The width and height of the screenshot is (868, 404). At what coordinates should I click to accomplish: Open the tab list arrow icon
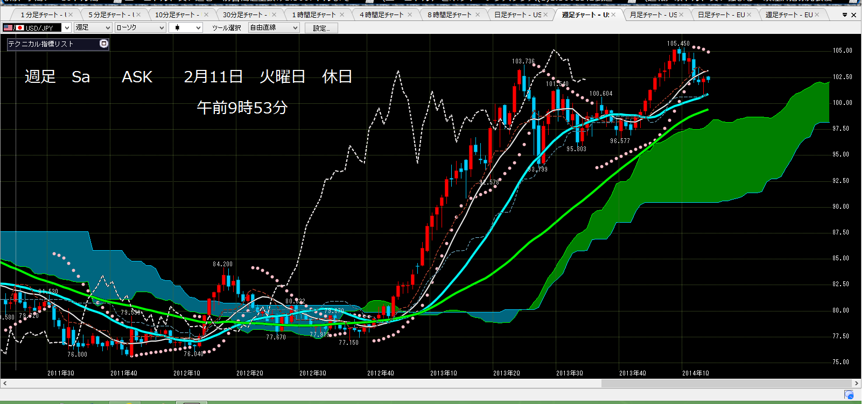[x=844, y=15]
